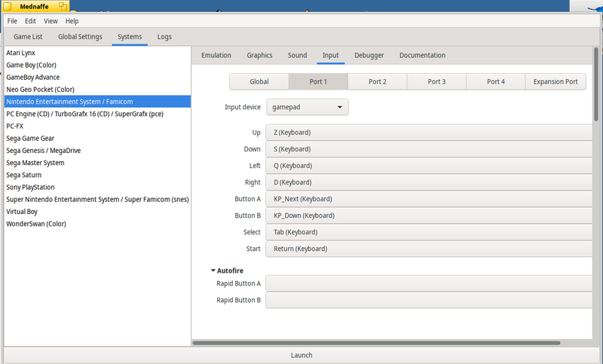Image resolution: width=603 pixels, height=364 pixels.
Task: Open the Help menu
Action: coord(72,21)
